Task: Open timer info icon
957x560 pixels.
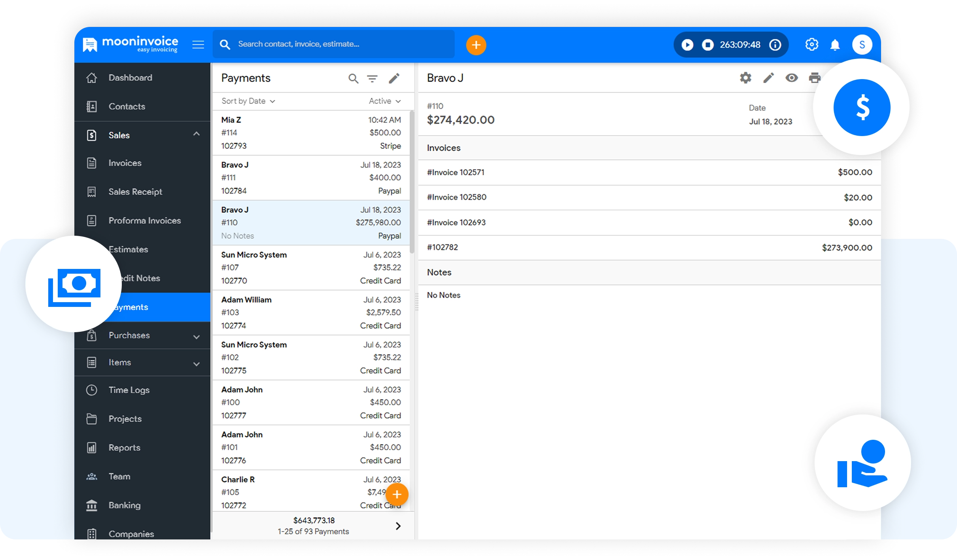Action: click(x=775, y=45)
